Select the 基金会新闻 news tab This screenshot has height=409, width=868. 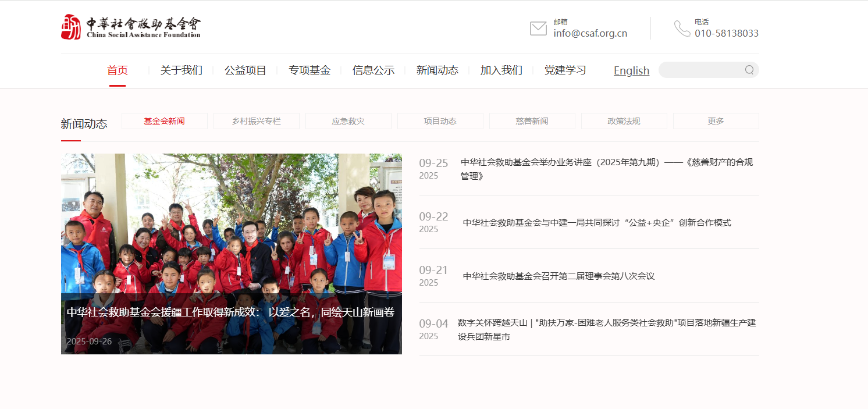165,121
